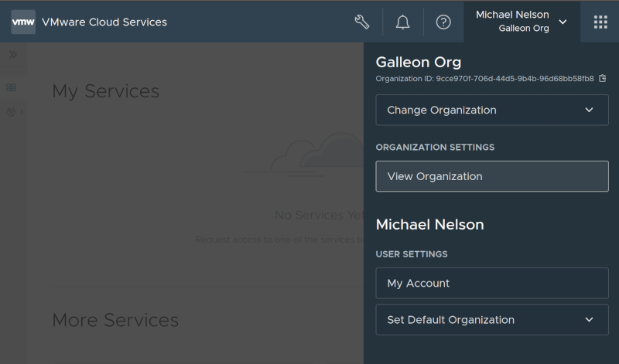Expand the Set Default Organization dropdown

[x=491, y=320]
